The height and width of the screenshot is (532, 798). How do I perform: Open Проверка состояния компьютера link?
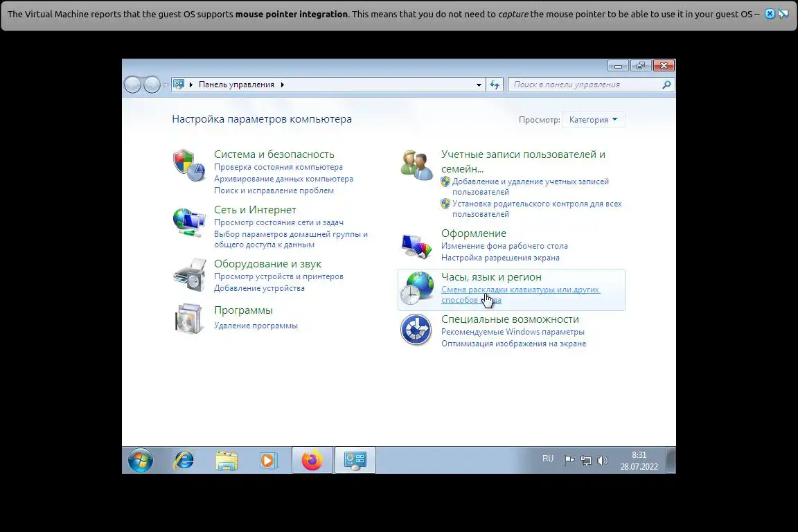(x=278, y=167)
